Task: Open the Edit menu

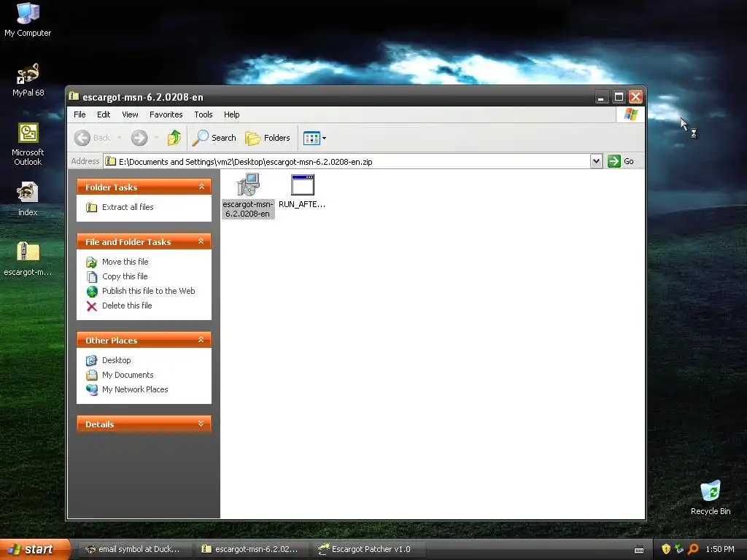Action: 104,114
